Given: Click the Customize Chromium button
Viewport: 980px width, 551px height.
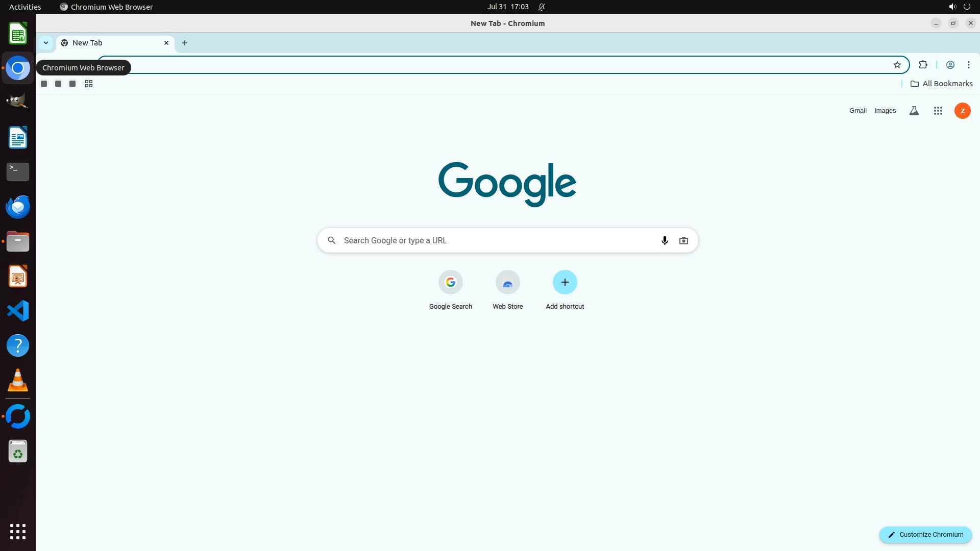Looking at the screenshot, I should (x=925, y=535).
